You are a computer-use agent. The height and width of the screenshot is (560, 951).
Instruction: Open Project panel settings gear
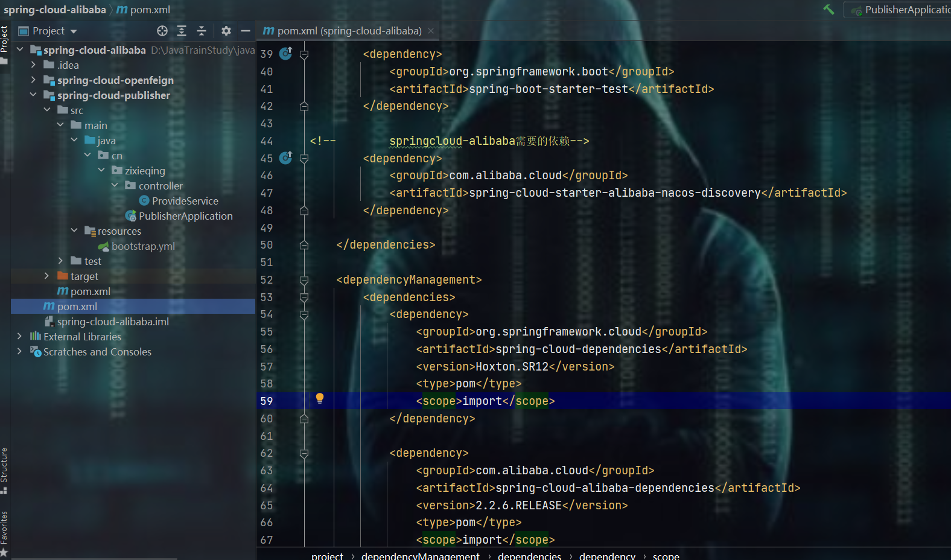click(x=226, y=31)
